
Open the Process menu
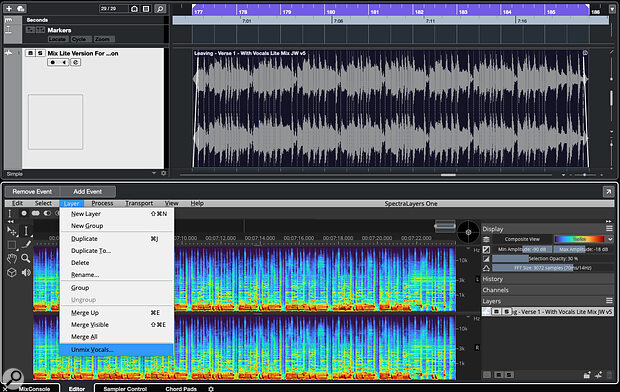[x=102, y=203]
